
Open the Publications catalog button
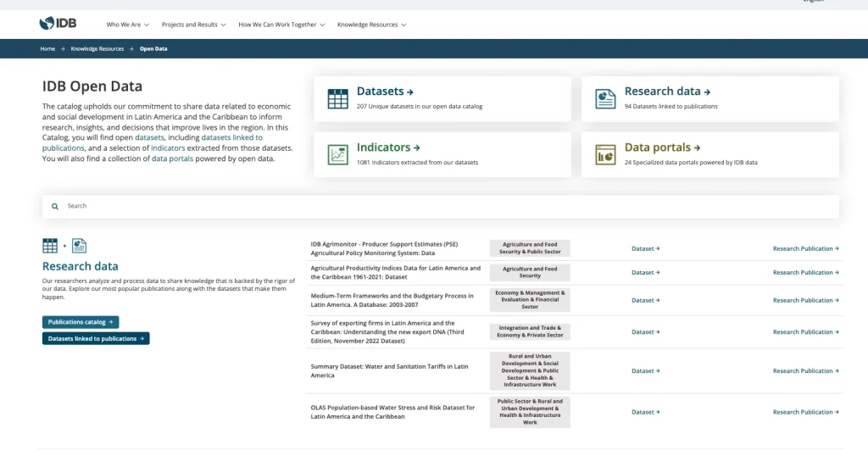81,322
